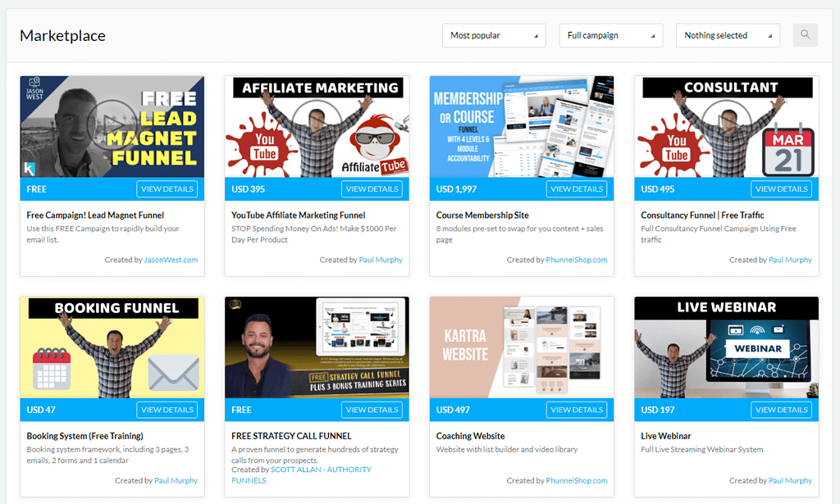This screenshot has height=504, width=840.
Task: Click the 'USD 1,997' price label
Action: [456, 188]
